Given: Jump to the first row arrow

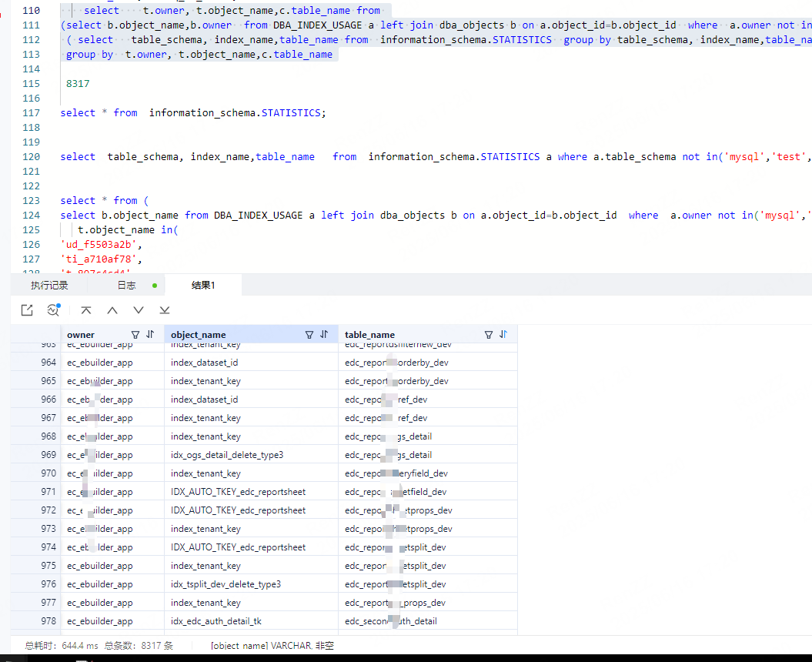Looking at the screenshot, I should click(86, 310).
